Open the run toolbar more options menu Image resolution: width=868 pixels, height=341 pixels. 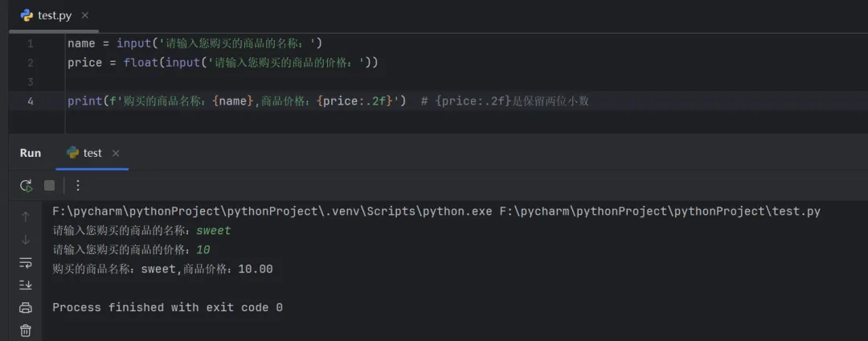(77, 186)
